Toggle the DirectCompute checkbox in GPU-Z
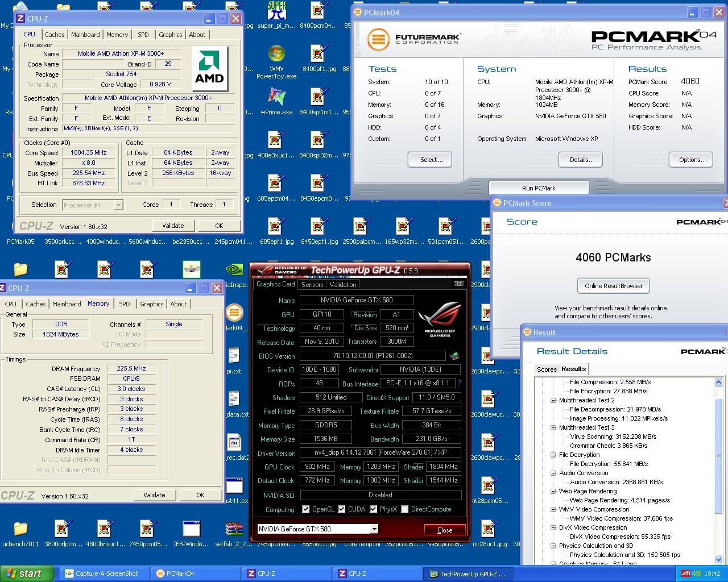The image size is (728, 582). click(405, 509)
